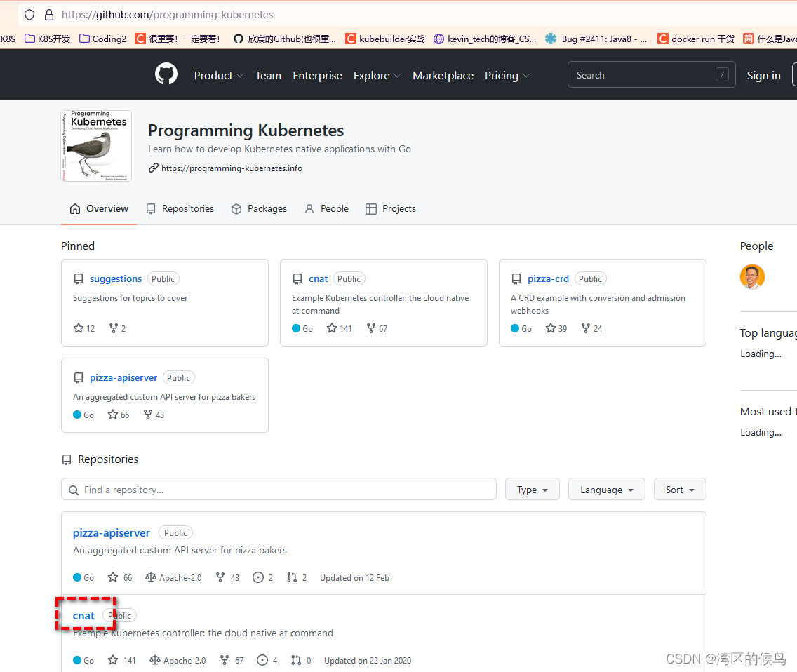Click the browser address bar URL
Image resolution: width=797 pixels, height=672 pixels.
pyautogui.click(x=167, y=15)
